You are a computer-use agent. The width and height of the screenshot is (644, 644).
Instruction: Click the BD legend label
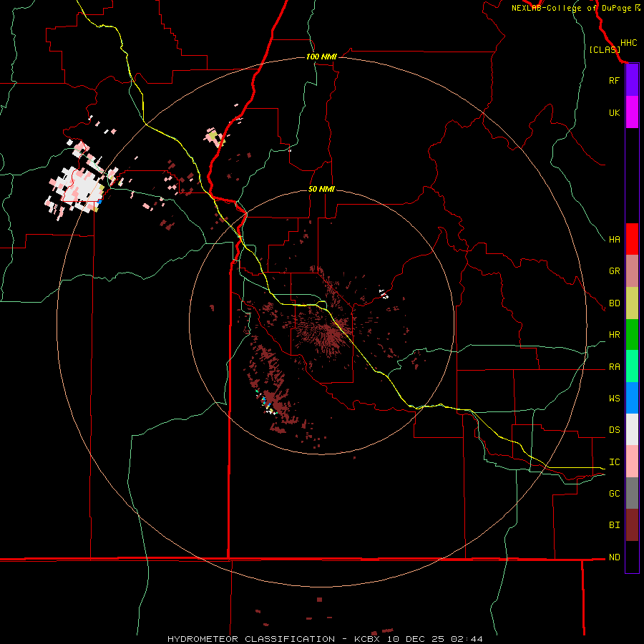click(x=614, y=303)
